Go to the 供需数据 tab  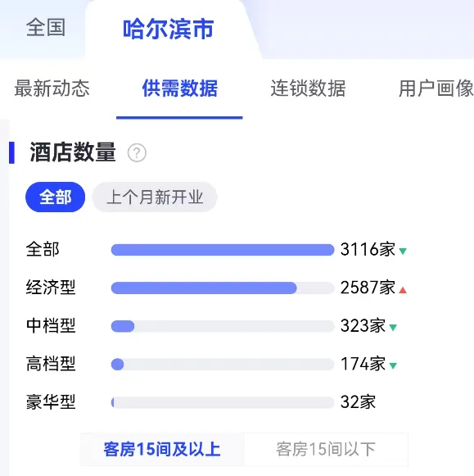coord(180,88)
